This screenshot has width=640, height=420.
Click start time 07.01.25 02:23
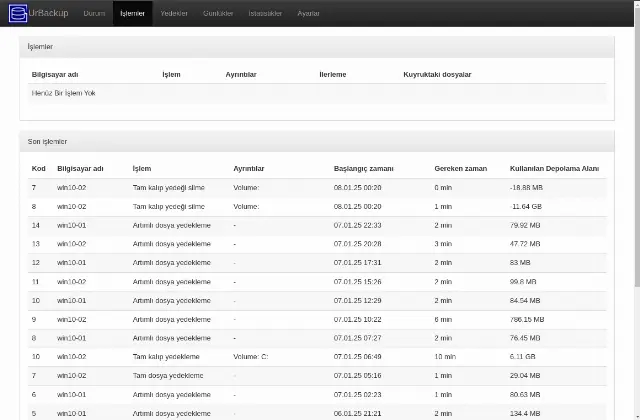pyautogui.click(x=358, y=395)
